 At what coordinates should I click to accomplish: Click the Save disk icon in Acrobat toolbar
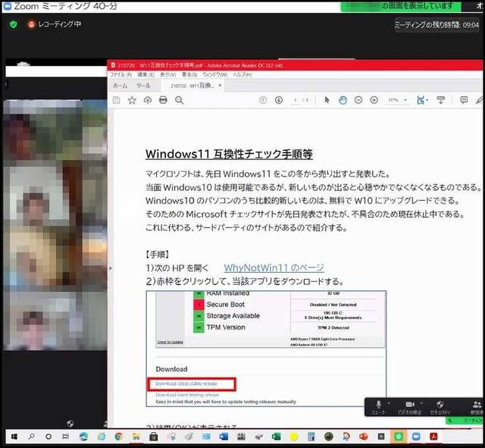[116, 100]
